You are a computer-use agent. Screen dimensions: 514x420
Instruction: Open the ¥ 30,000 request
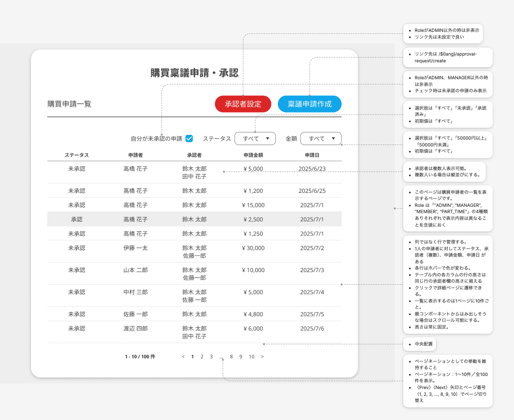194,252
